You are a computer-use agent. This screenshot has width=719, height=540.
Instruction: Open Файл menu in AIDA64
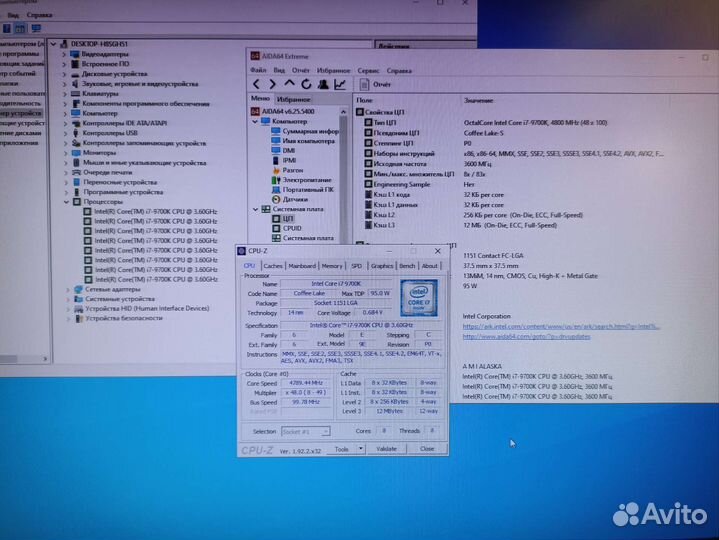[x=258, y=70]
